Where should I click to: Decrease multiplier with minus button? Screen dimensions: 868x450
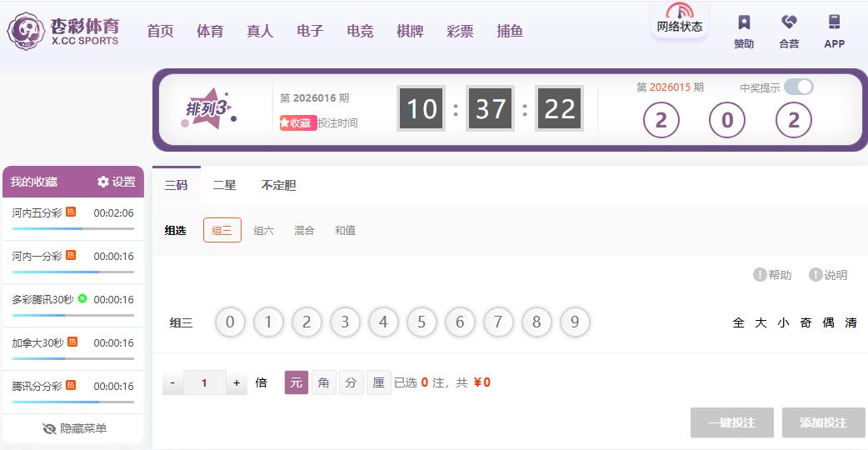click(172, 383)
